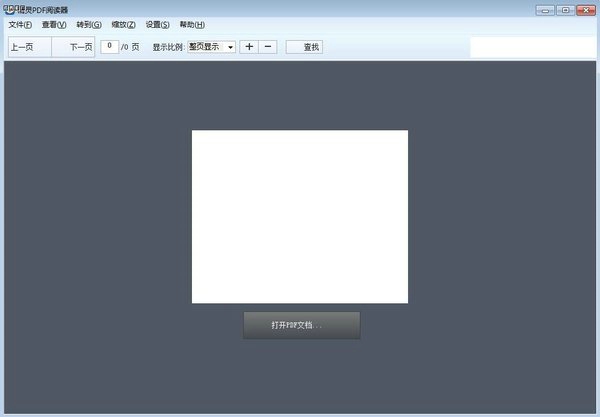Screen dimensions: 600x417
Task: Open the 文件(F) menu
Action: (x=20, y=24)
